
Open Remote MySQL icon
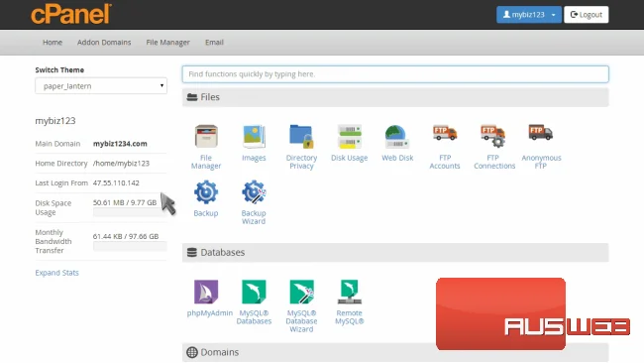pyautogui.click(x=349, y=292)
